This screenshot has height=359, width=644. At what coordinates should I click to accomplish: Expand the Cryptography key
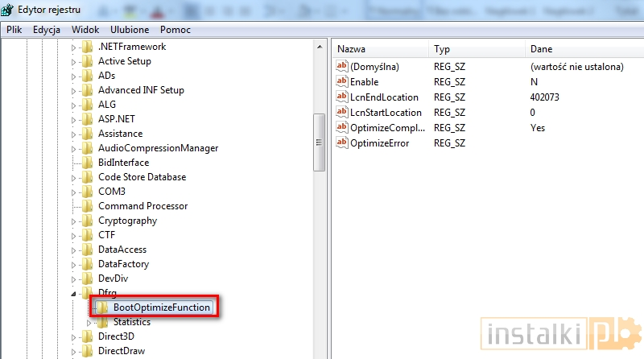[x=73, y=221]
